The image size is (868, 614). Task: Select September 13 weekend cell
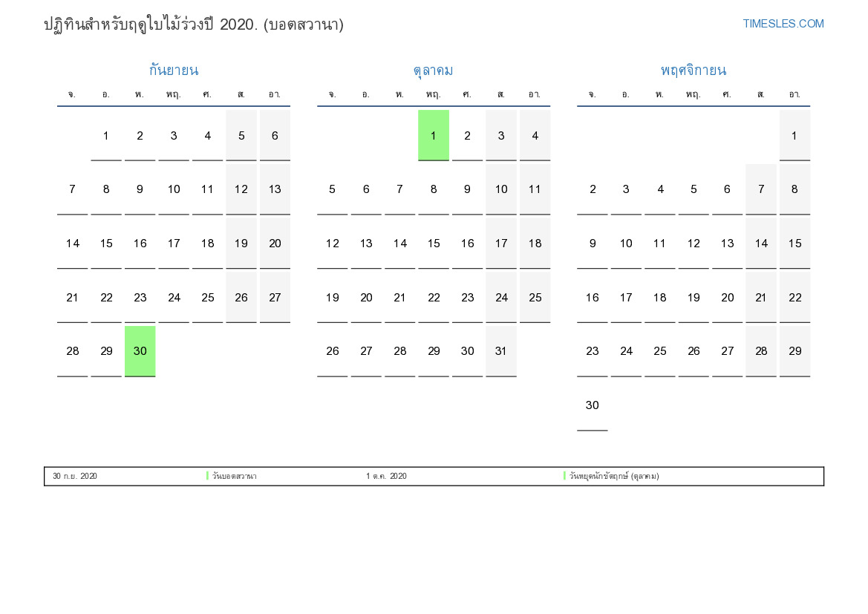tap(275, 189)
